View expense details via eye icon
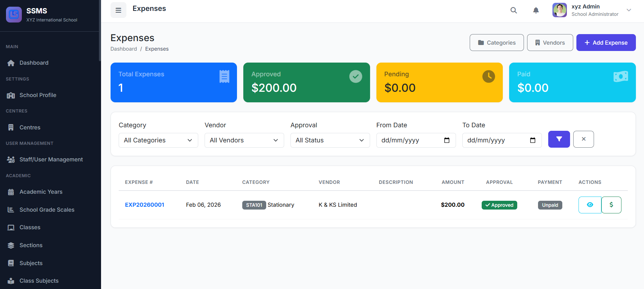This screenshot has height=289, width=644. pos(590,205)
